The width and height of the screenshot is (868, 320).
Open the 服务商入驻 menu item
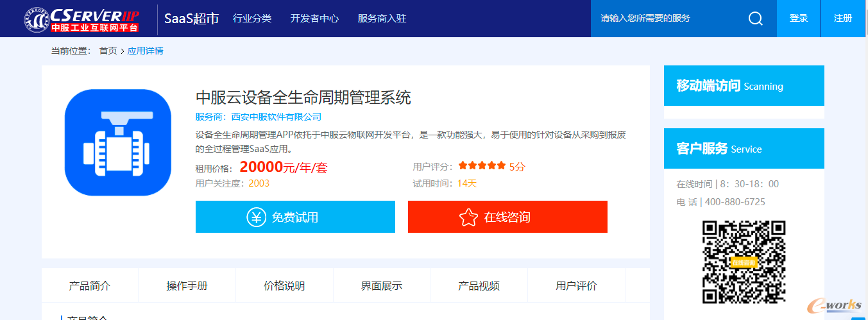(382, 19)
